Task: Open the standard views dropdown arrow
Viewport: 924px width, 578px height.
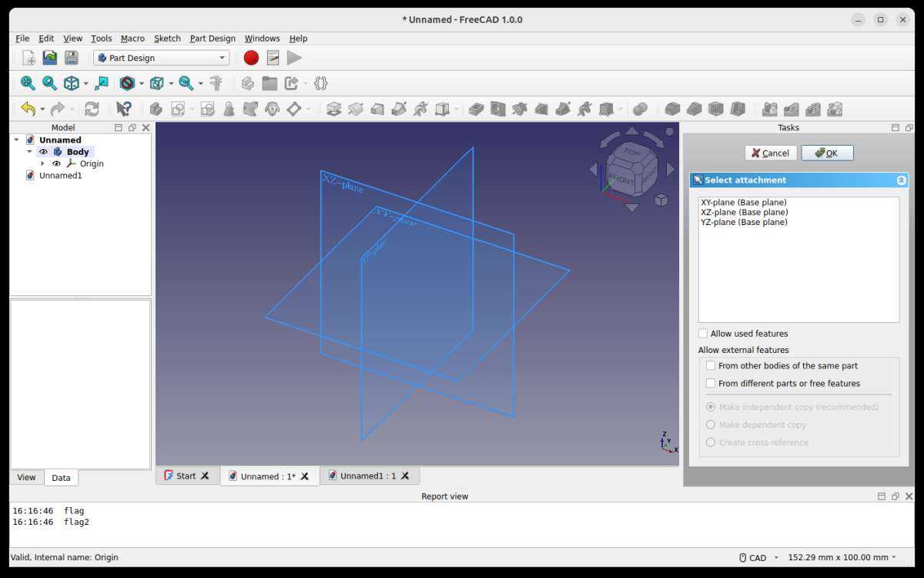Action: point(85,83)
